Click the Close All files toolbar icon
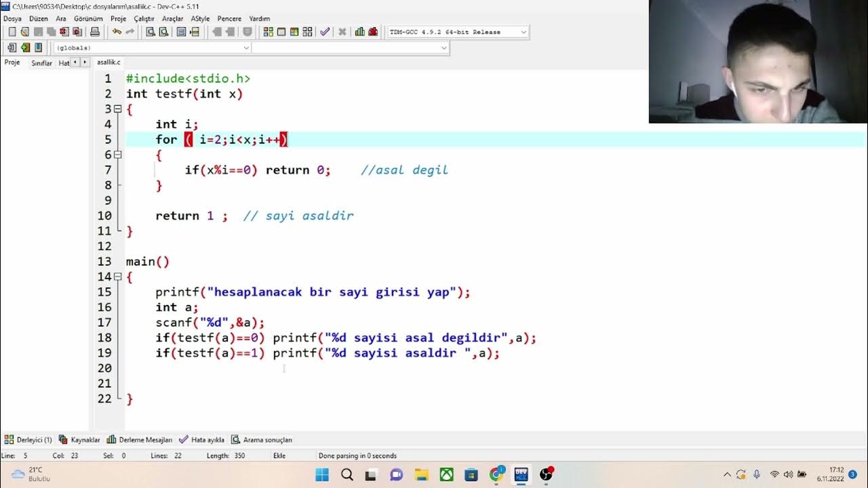The image size is (868, 488). 77,32
